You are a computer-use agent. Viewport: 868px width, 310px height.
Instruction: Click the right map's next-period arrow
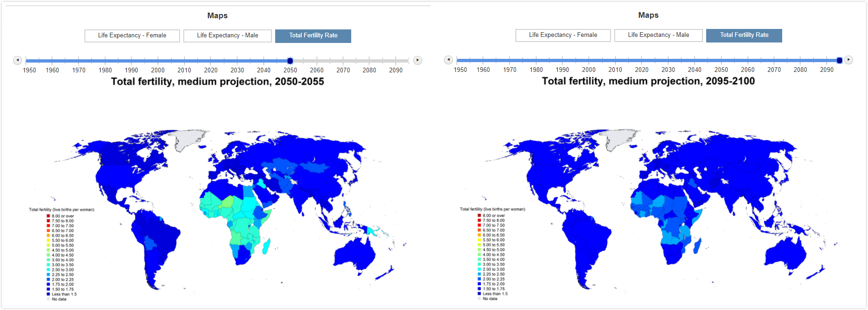[x=849, y=60]
